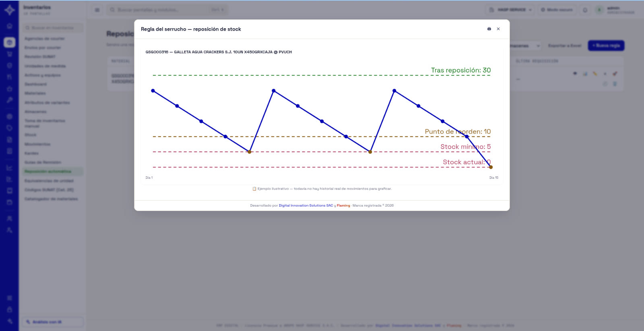This screenshot has height=331, width=644.
Task: Open the Digital Innovation Solutions SAC link
Action: [x=306, y=205]
